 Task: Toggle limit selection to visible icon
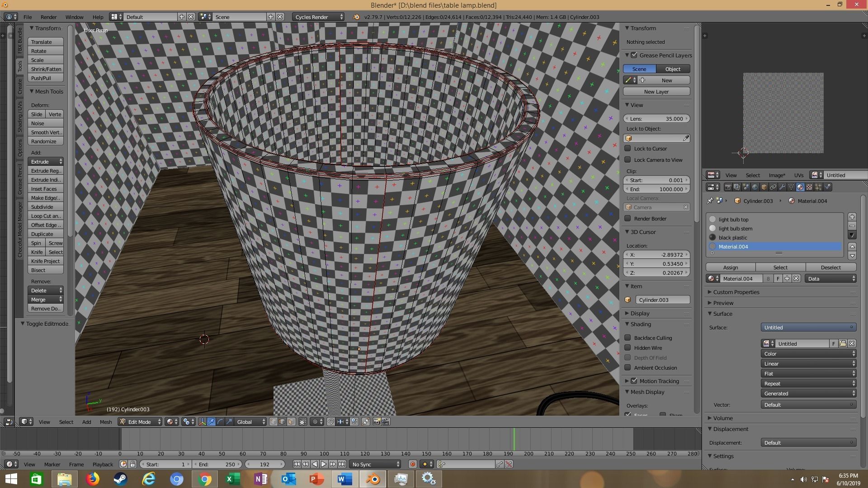click(303, 422)
